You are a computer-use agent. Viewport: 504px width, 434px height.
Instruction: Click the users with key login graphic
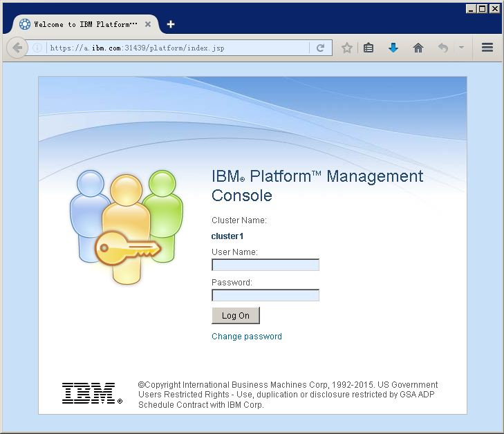click(127, 227)
